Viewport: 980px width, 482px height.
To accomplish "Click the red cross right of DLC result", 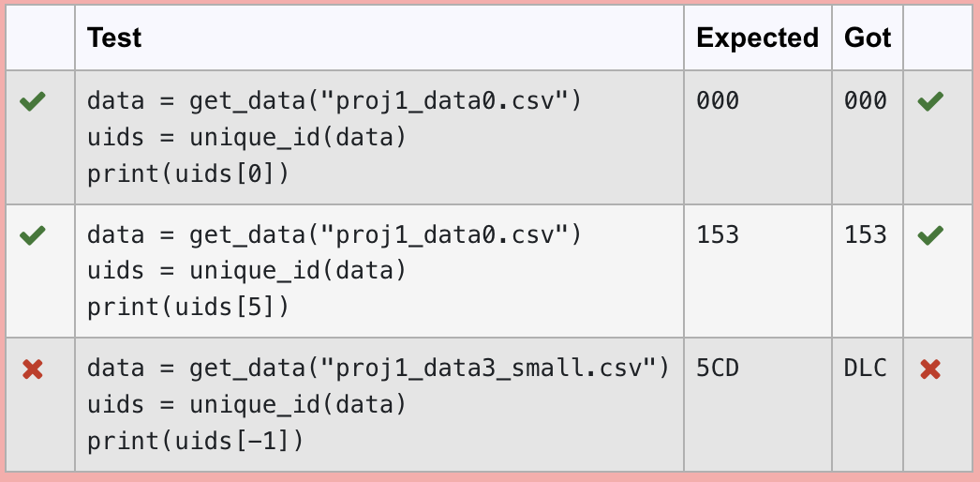I will (x=930, y=369).
